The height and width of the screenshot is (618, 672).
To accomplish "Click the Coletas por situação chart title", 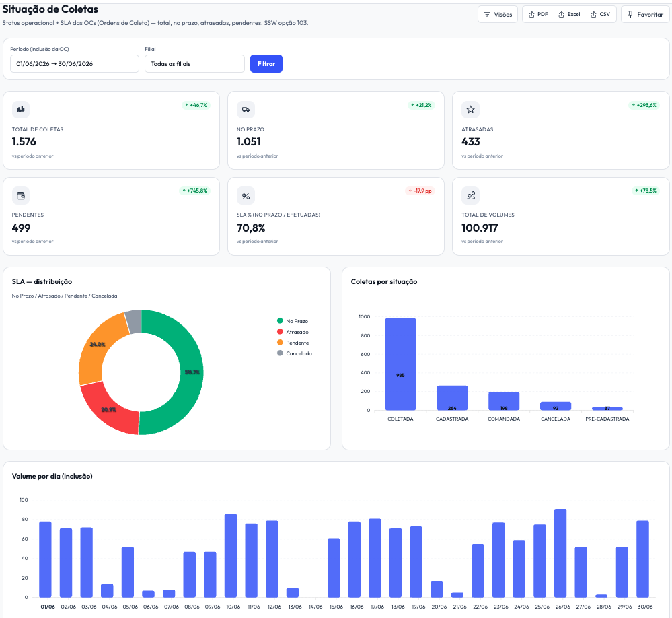I will (x=384, y=282).
